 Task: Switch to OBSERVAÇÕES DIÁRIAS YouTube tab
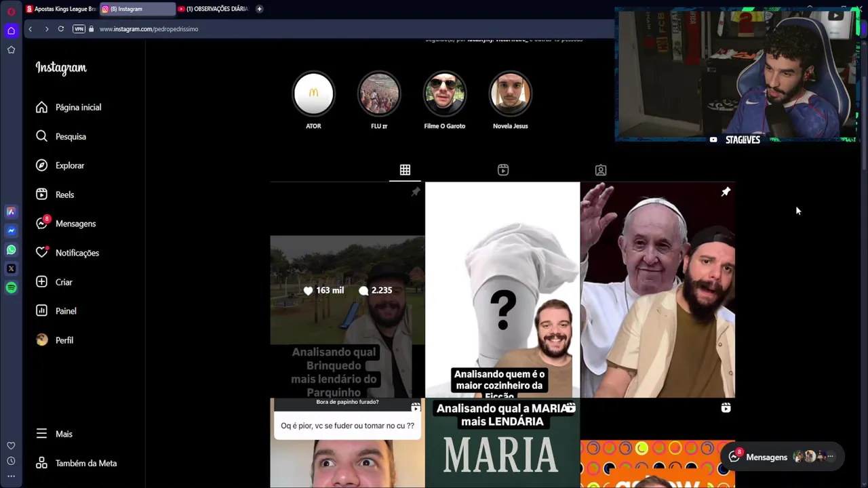pos(214,9)
